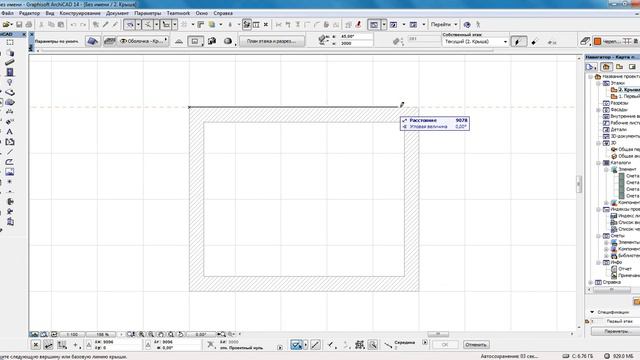The height and width of the screenshot is (360, 640).
Task: Click the orange tile material swatch
Action: (x=598, y=41)
